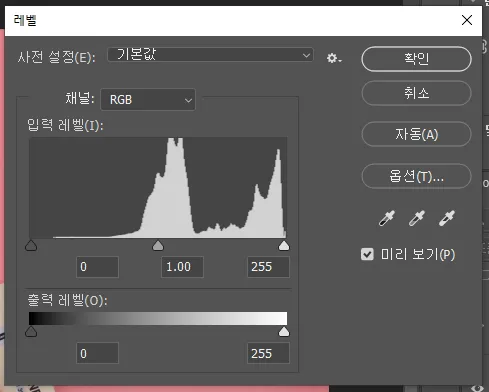Screen dimensions: 489x392
Task: Click the 입력 레벨(I): label
Action: coord(65,125)
